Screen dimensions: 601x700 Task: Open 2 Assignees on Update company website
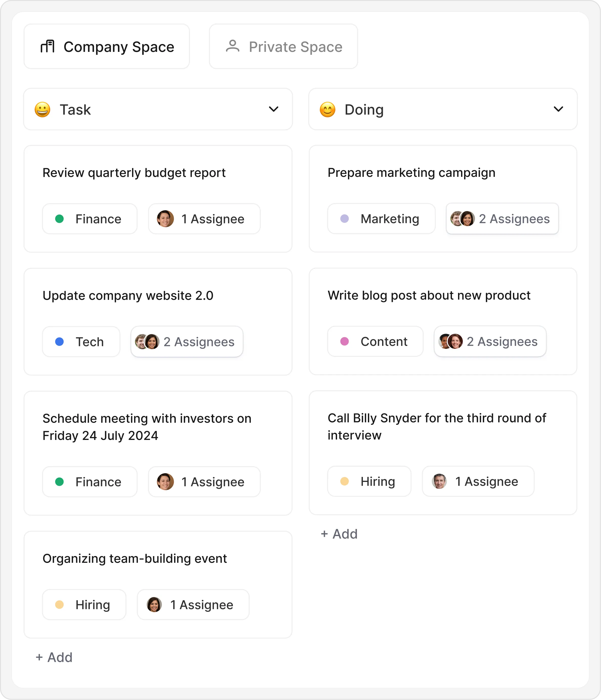click(187, 342)
